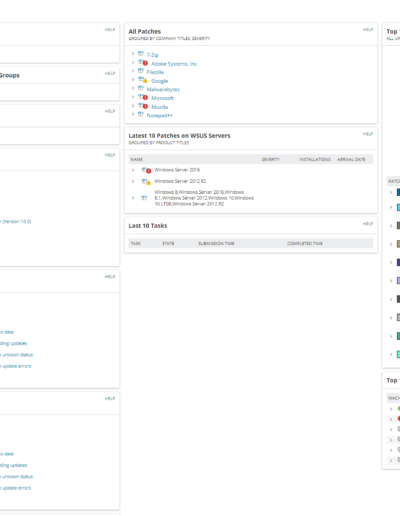Sort WSUS patches by ARRIVAL DATE column

351,160
